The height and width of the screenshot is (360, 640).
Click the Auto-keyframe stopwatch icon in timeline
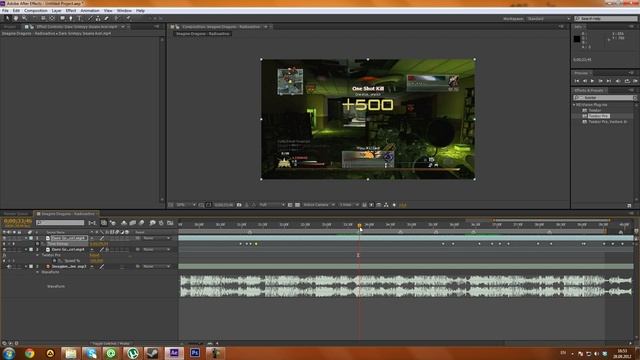(161, 223)
